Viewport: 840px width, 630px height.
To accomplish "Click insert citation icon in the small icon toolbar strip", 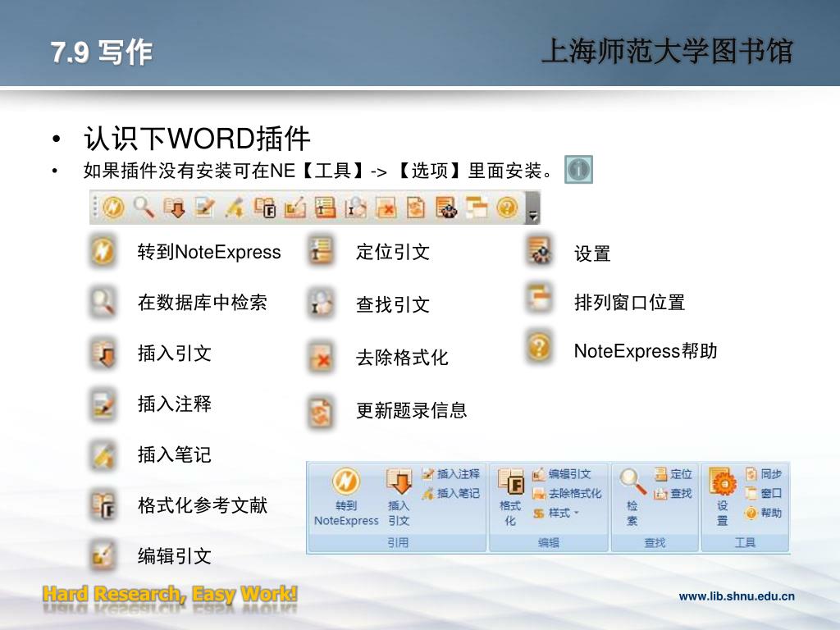I will (x=174, y=208).
